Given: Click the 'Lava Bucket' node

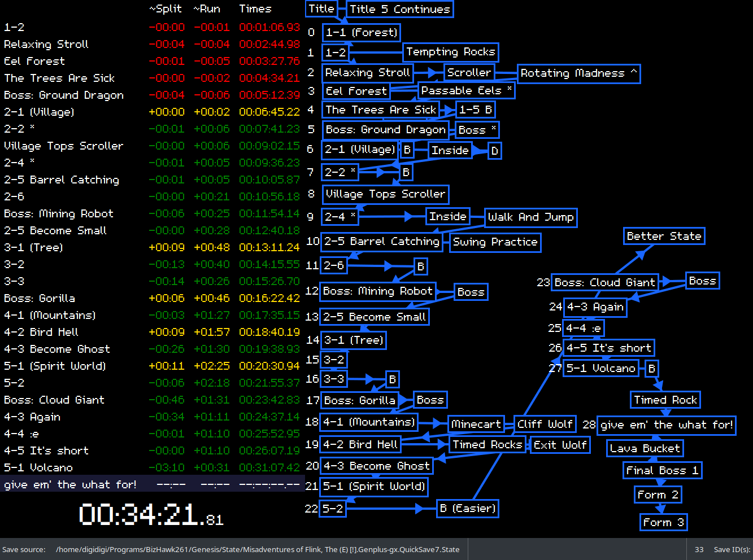Looking at the screenshot, I should click(x=645, y=449).
